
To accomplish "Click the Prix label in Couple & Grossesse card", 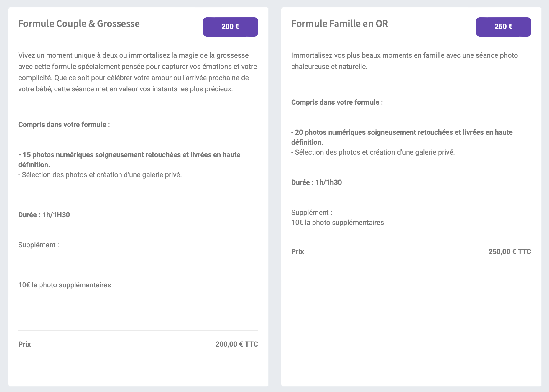I will pyautogui.click(x=25, y=344).
